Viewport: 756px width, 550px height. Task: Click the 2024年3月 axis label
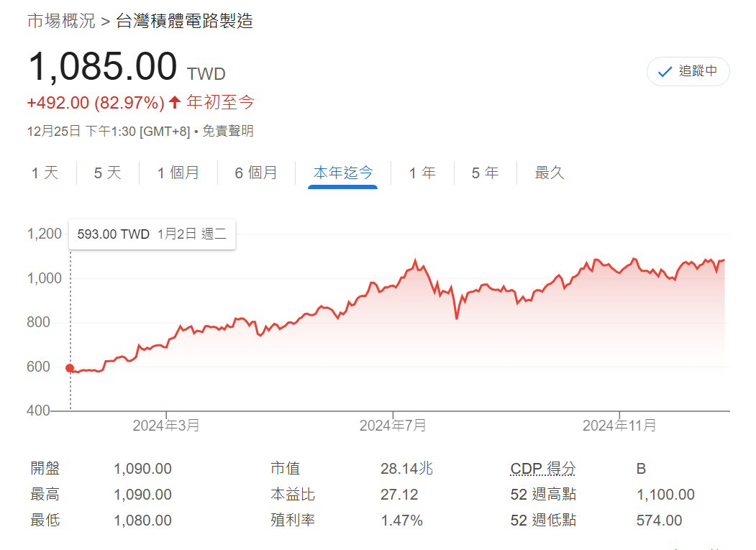click(166, 425)
